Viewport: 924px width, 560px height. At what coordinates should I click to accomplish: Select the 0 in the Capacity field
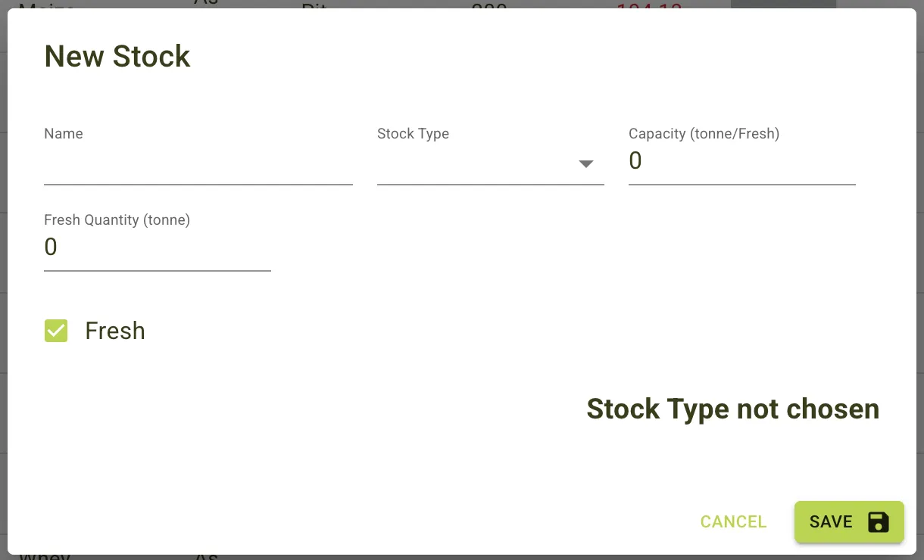[x=635, y=161]
